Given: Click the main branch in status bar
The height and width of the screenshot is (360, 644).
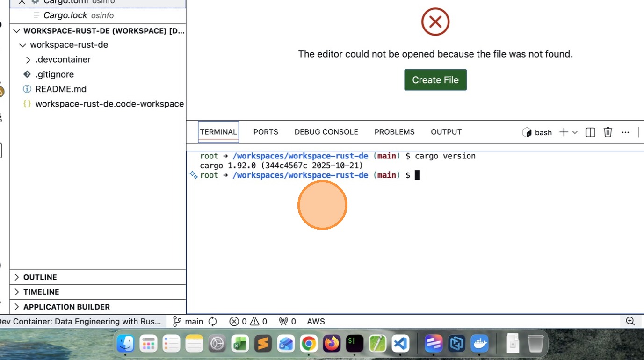Looking at the screenshot, I should (188, 321).
